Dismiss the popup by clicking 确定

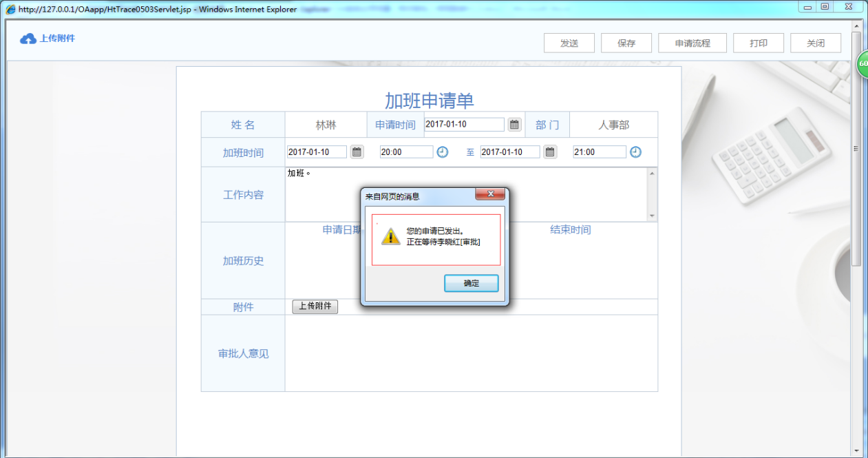pyautogui.click(x=471, y=283)
